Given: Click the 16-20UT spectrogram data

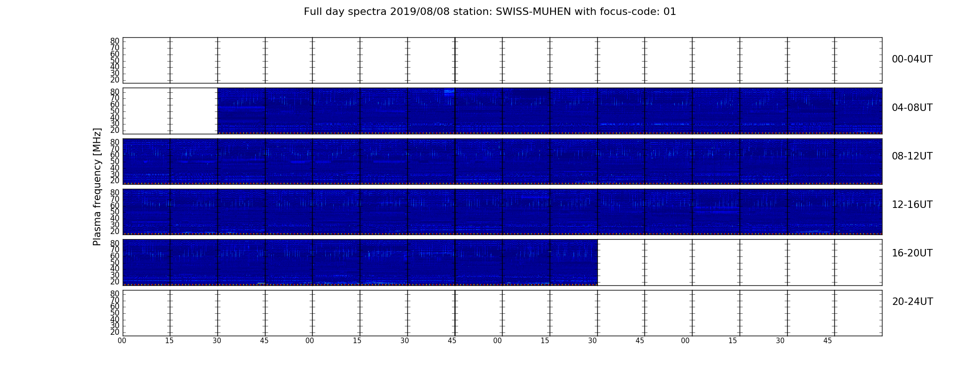Looking at the screenshot, I should pos(360,262).
